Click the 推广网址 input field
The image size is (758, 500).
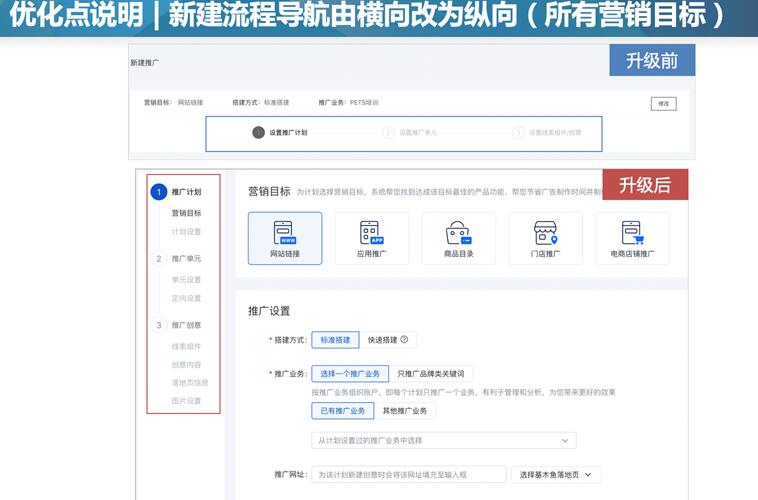409,475
